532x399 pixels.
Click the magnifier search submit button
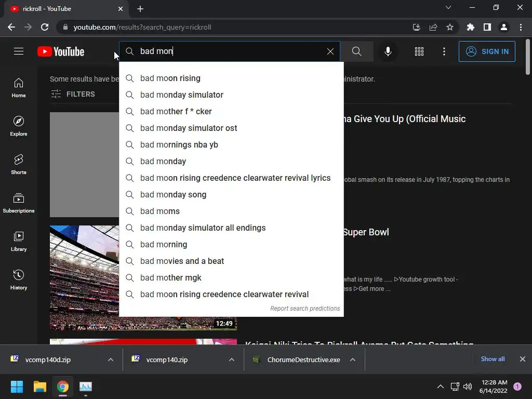[356, 51]
